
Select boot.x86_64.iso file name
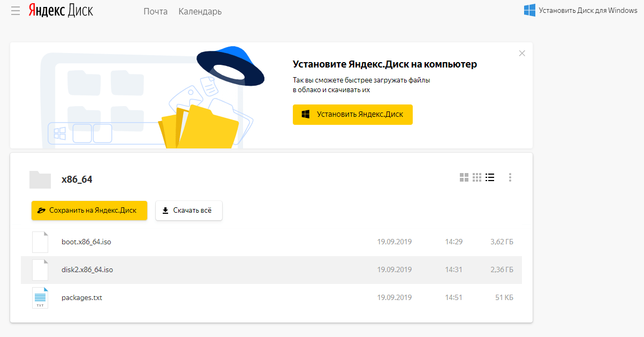[86, 242]
